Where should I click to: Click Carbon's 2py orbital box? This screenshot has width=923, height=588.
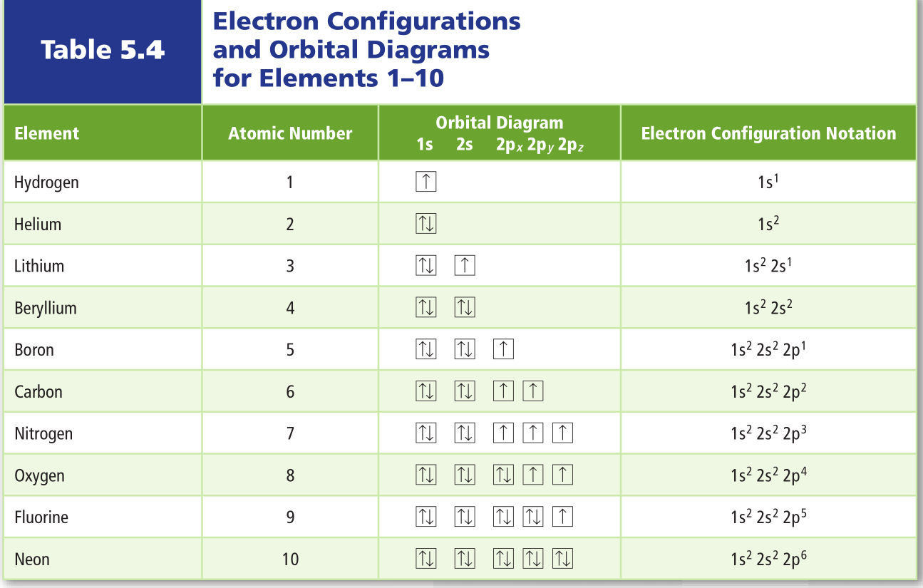pyautogui.click(x=532, y=392)
